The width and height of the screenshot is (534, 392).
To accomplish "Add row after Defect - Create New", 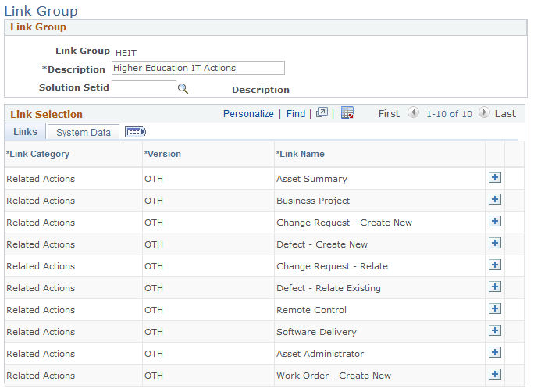I will pyautogui.click(x=495, y=243).
